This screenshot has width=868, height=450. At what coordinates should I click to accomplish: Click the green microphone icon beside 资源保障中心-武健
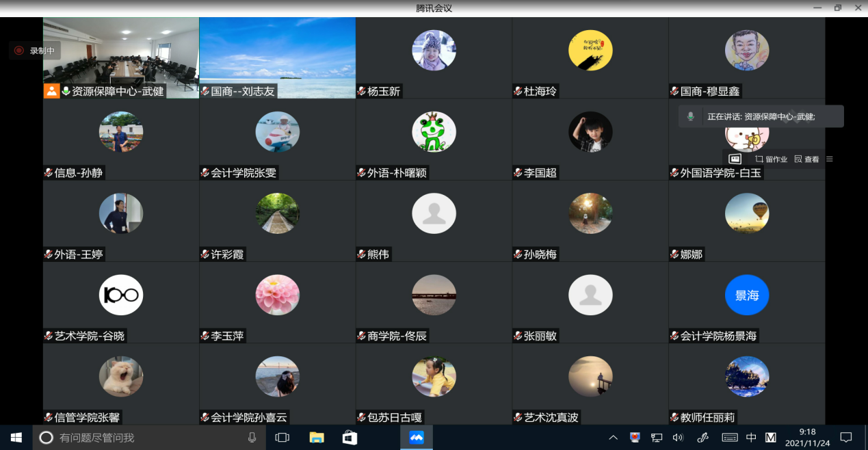[x=66, y=92]
